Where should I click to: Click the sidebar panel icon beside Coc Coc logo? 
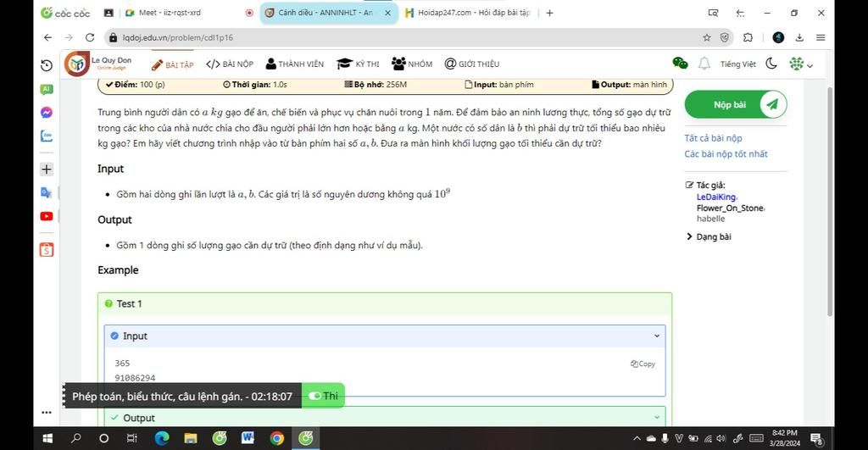[109, 13]
